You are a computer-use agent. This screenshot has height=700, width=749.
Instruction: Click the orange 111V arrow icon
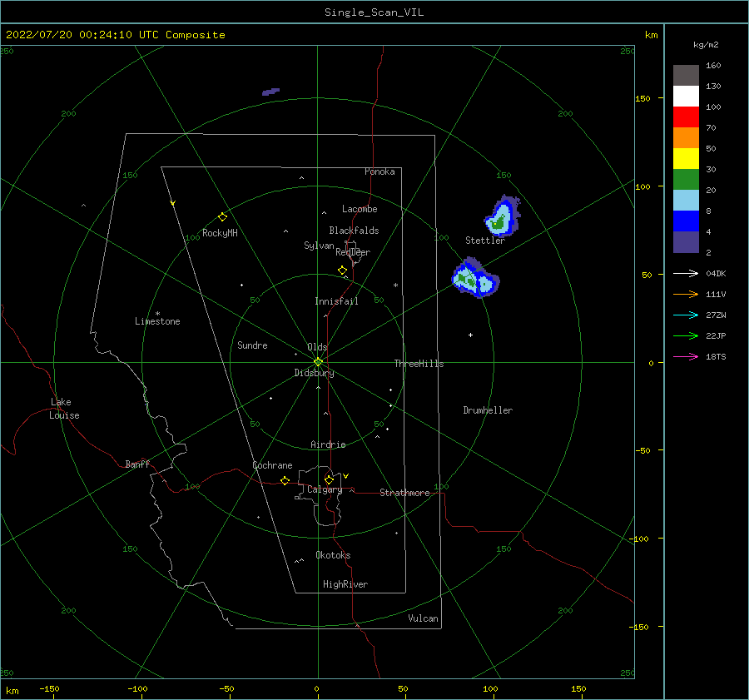click(x=686, y=295)
